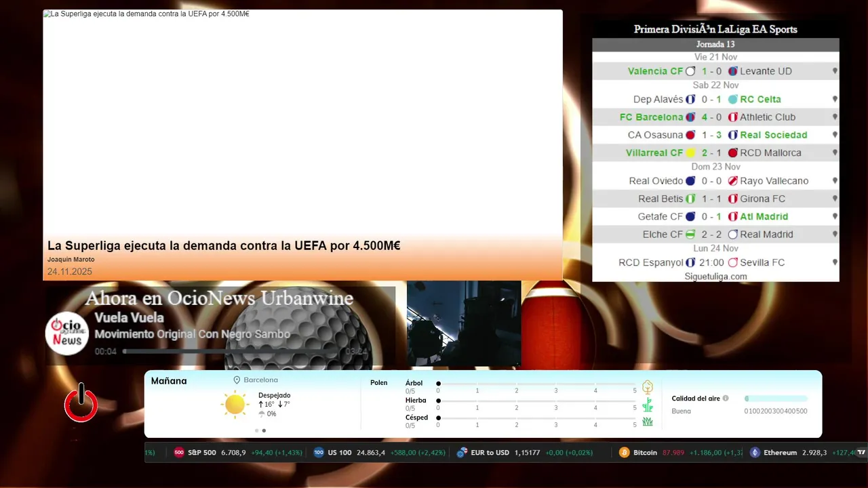868x488 pixels.
Task: Click the Elche CF crest icon
Action: pyautogui.click(x=690, y=235)
